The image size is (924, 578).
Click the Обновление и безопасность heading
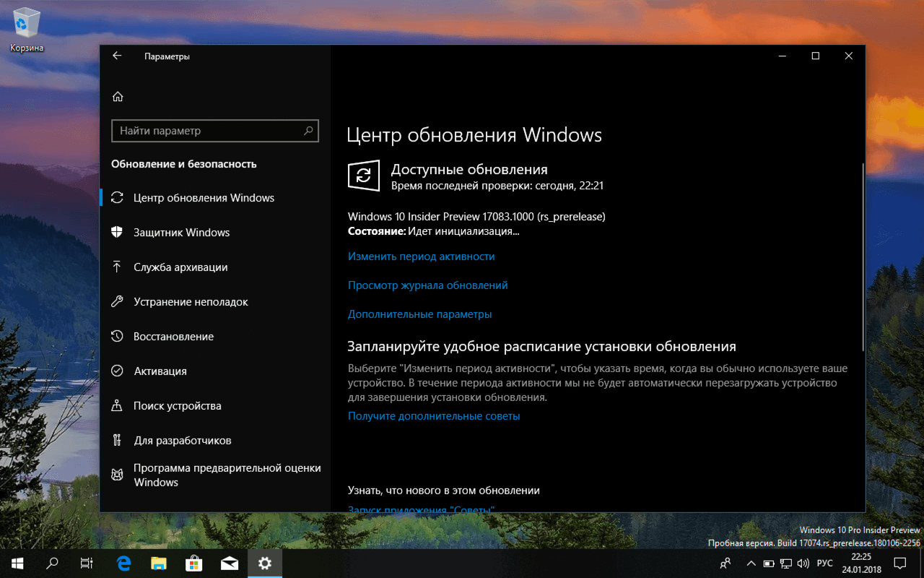click(184, 164)
